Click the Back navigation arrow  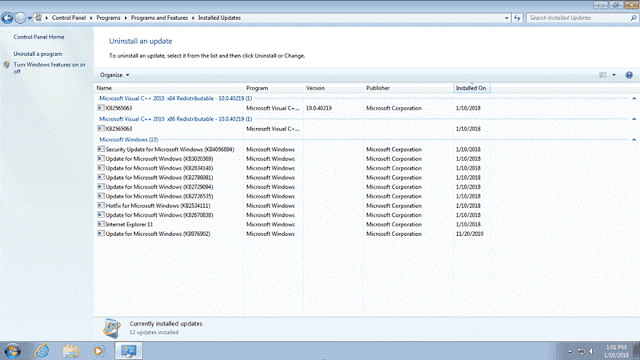[7, 18]
